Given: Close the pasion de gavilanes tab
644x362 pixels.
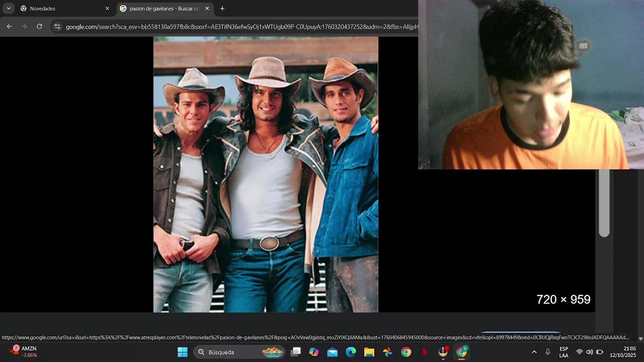Looking at the screenshot, I should click(x=207, y=9).
